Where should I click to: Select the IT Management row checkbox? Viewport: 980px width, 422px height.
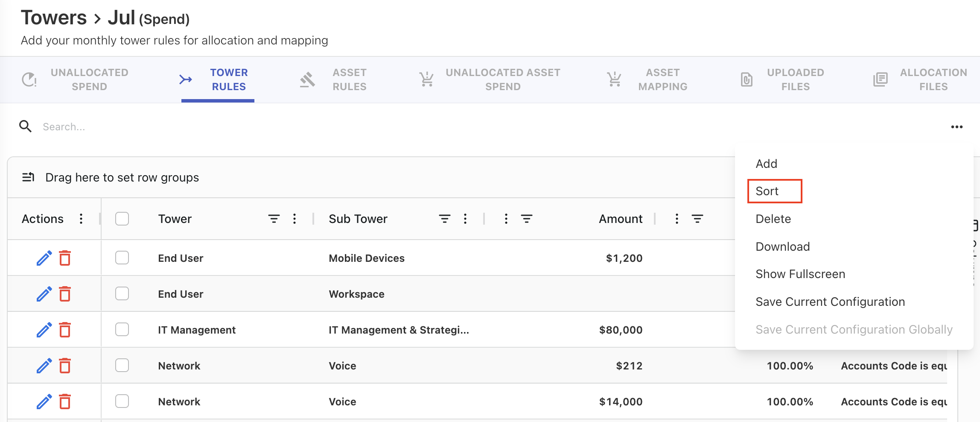click(122, 330)
